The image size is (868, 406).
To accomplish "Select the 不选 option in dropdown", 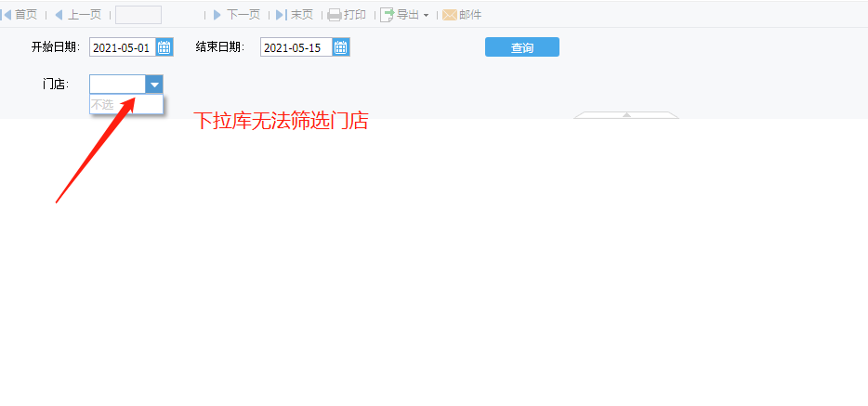I will point(126,105).
